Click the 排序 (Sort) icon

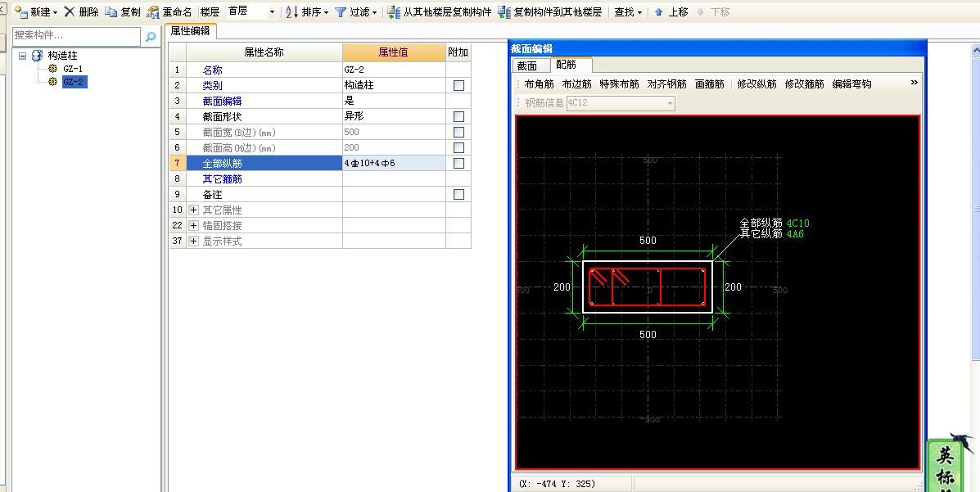click(x=292, y=12)
